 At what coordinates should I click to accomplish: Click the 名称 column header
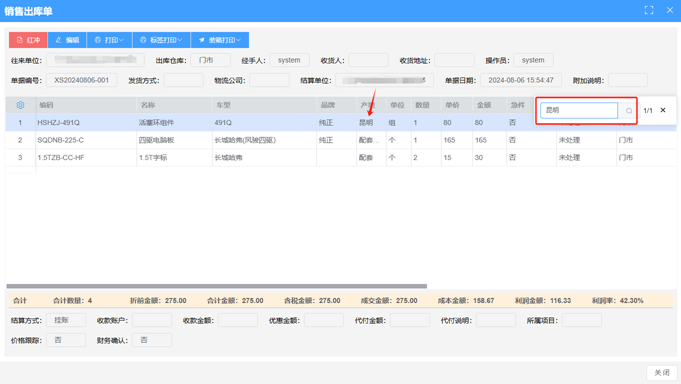click(174, 105)
